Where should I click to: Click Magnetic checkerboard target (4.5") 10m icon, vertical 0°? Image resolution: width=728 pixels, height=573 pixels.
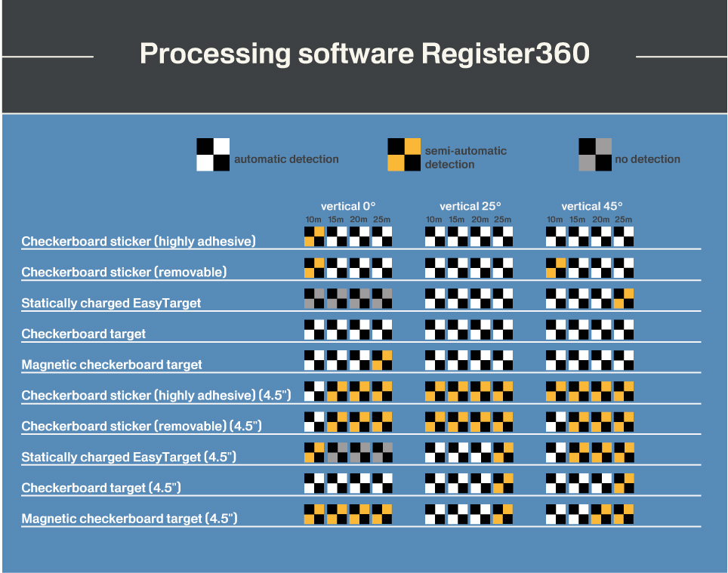[314, 514]
